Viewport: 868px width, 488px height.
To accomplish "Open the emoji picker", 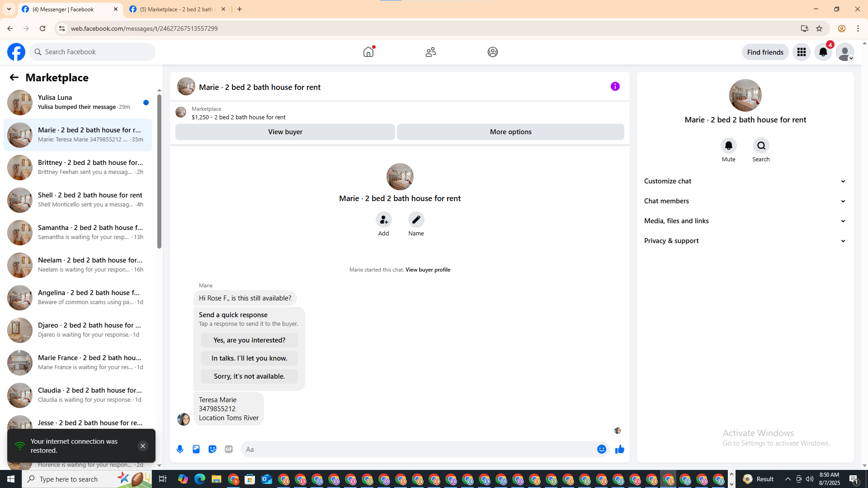I will (602, 449).
